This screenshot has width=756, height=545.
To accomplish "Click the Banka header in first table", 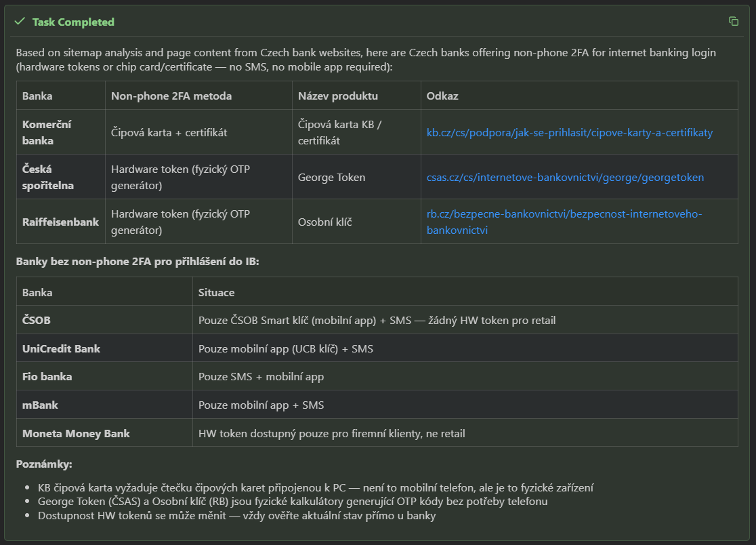I will click(37, 96).
